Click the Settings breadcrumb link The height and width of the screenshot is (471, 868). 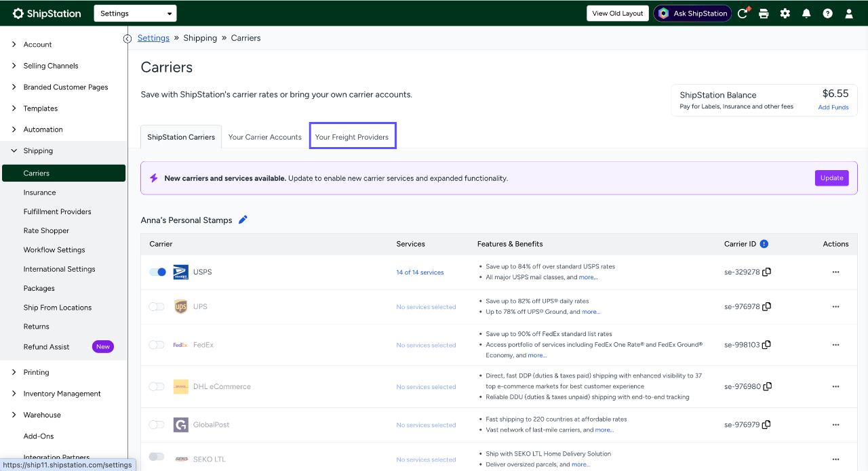tap(153, 38)
